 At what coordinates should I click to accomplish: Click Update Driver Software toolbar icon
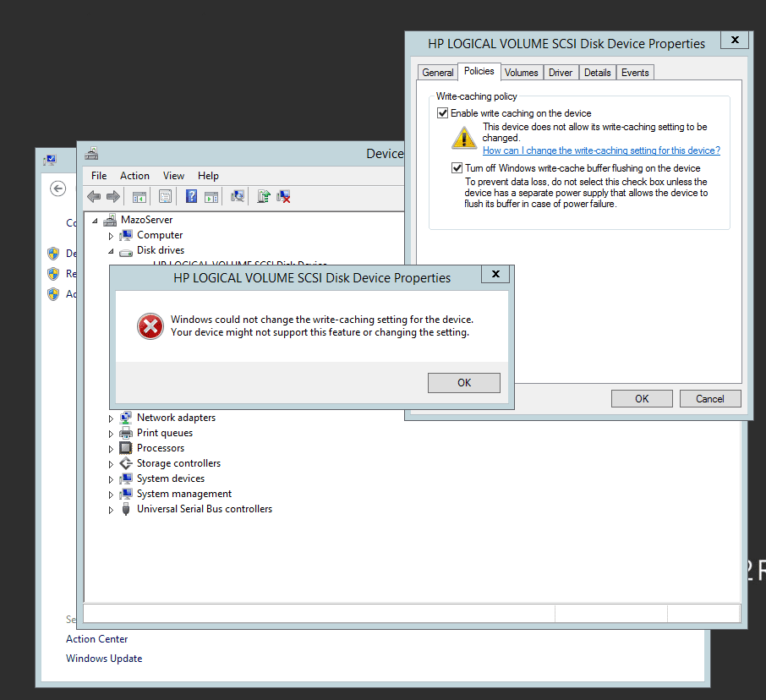point(264,196)
